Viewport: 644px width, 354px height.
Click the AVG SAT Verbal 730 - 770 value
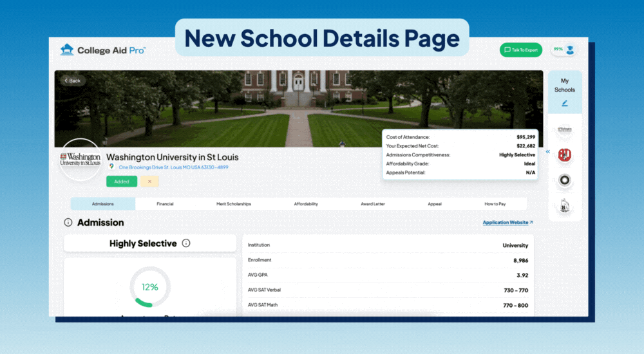pos(516,290)
